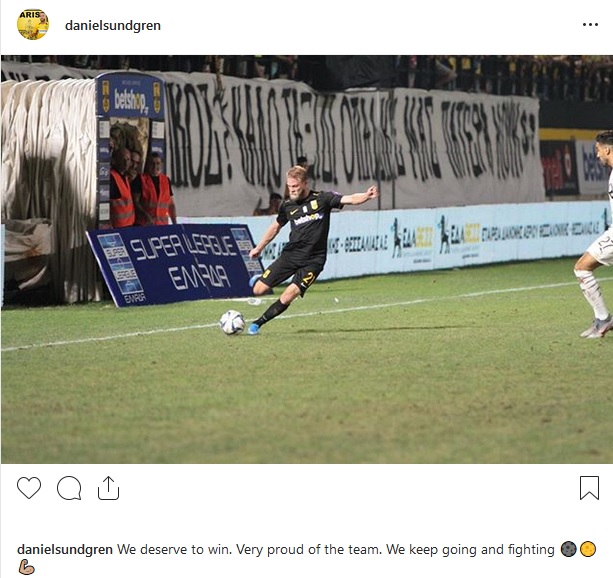Image resolution: width=613 pixels, height=578 pixels.
Task: Click the Super League Ελλάδα sign board
Action: [174, 264]
